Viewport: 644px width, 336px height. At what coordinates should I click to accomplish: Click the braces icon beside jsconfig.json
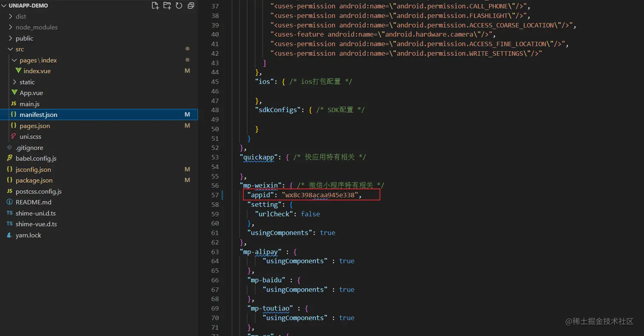click(9, 170)
